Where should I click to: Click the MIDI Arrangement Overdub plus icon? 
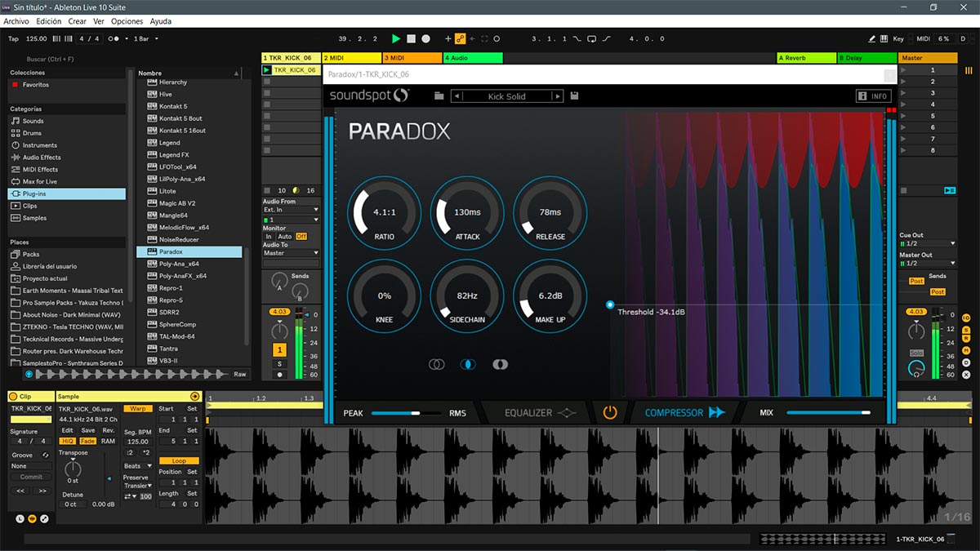point(448,38)
